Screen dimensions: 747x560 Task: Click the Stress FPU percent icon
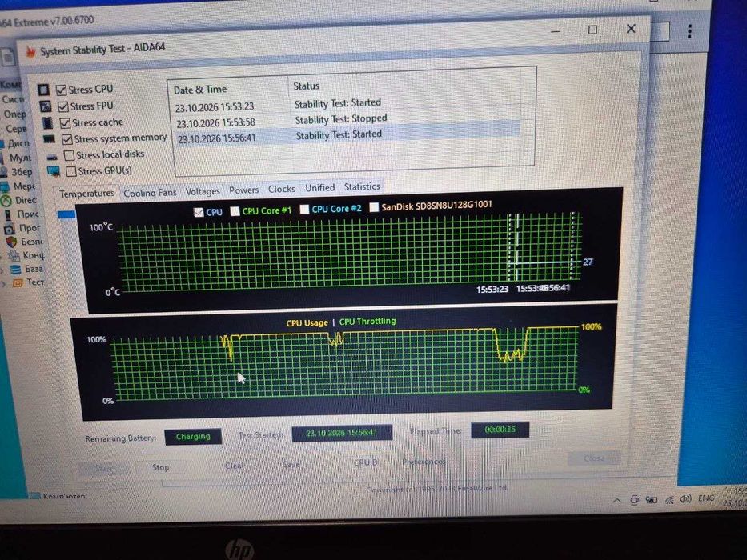tap(46, 106)
